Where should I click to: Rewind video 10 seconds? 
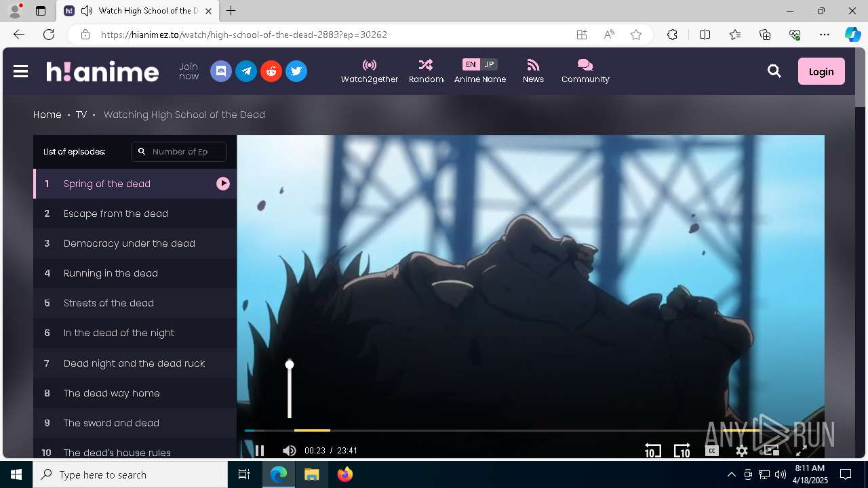[652, 451]
